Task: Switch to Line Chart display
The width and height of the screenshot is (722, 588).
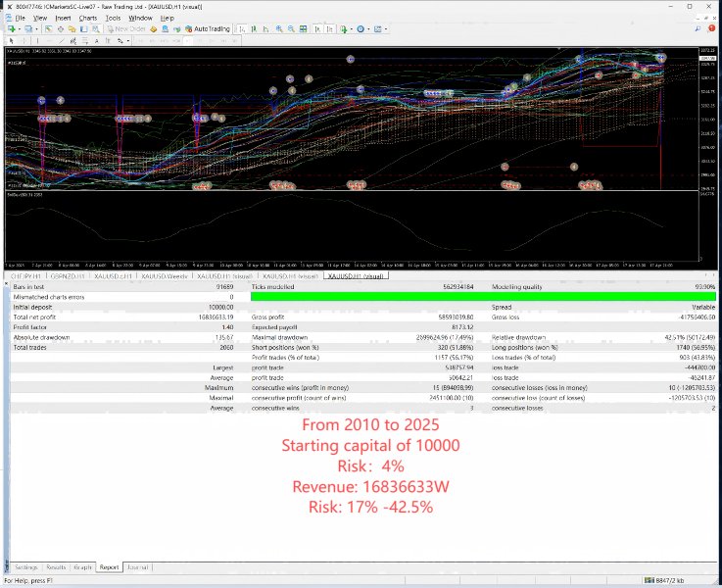Action: (x=265, y=29)
